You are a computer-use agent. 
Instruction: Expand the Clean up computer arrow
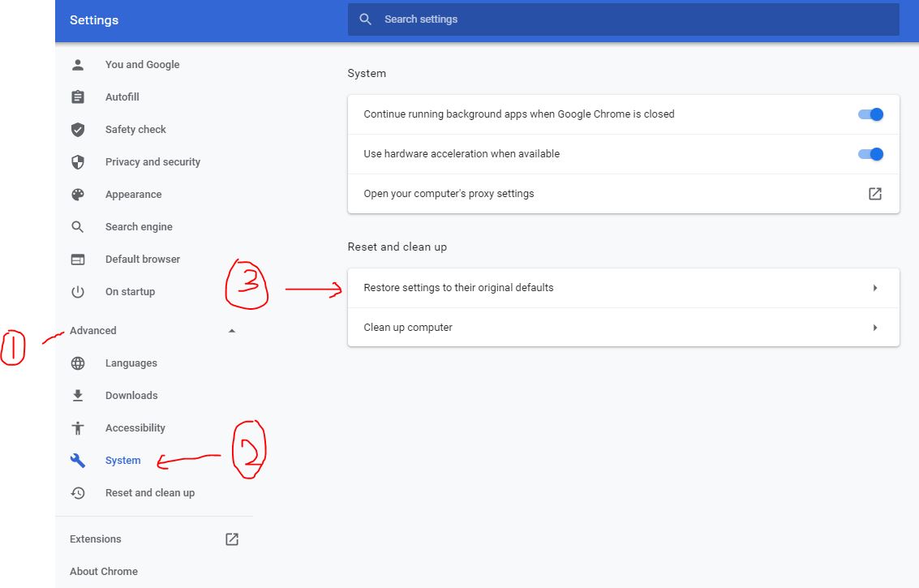(x=875, y=328)
